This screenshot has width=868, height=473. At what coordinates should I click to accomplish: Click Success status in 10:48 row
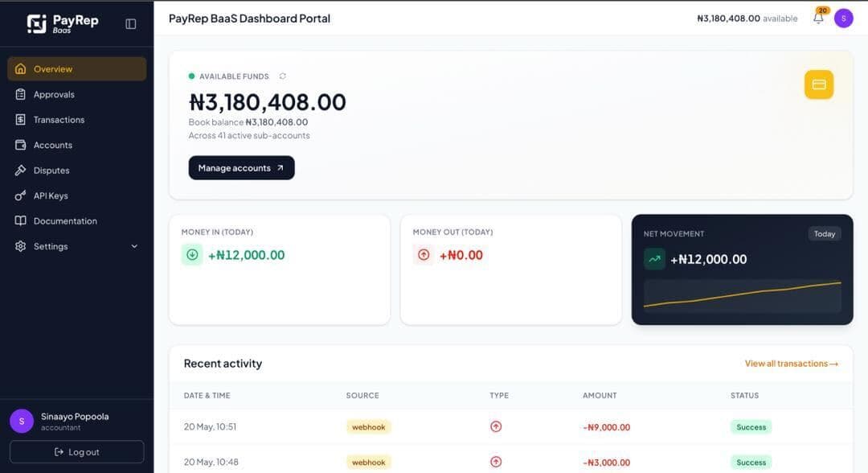tap(751, 463)
